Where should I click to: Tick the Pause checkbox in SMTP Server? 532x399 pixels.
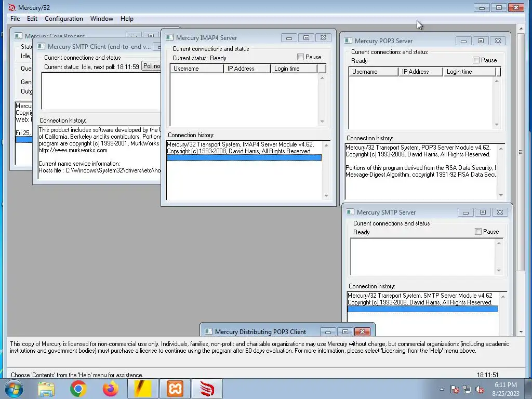click(x=478, y=231)
